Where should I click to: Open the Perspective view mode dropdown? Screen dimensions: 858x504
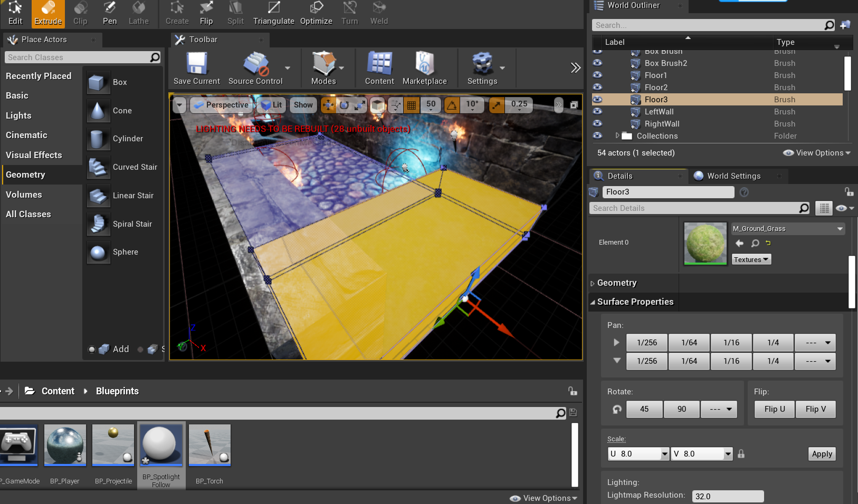[x=221, y=105]
